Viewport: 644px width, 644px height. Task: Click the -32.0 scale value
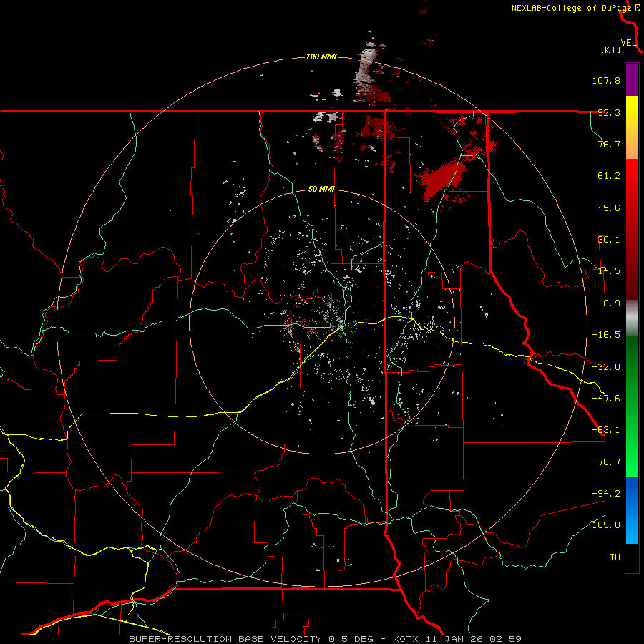click(606, 367)
